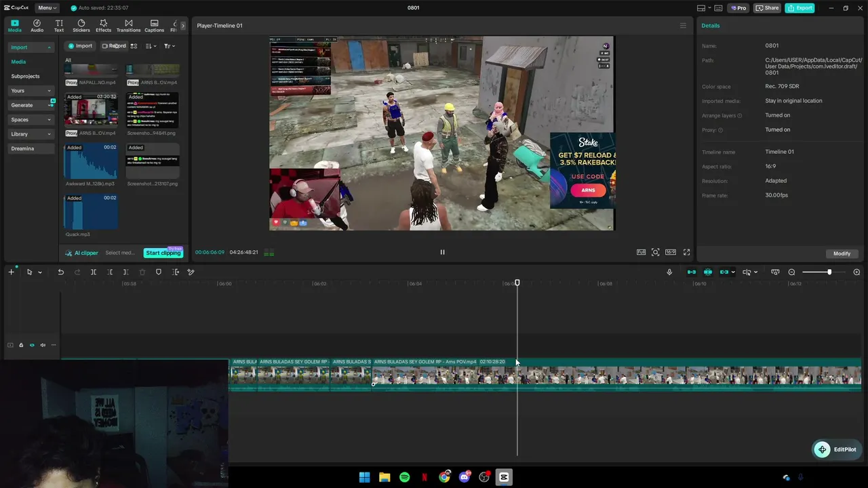Open the linkage options dropdown arrow
This screenshot has height=488, width=868.
coord(733,272)
